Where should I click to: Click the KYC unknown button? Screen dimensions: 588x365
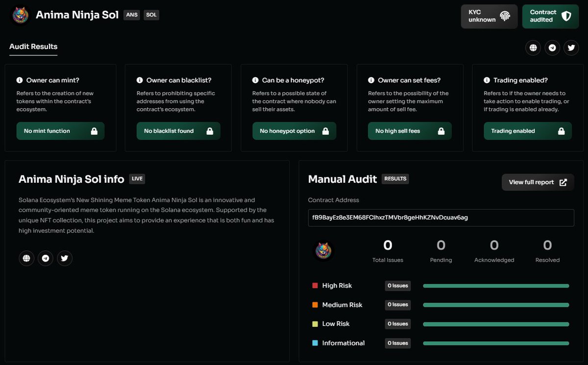pos(489,16)
